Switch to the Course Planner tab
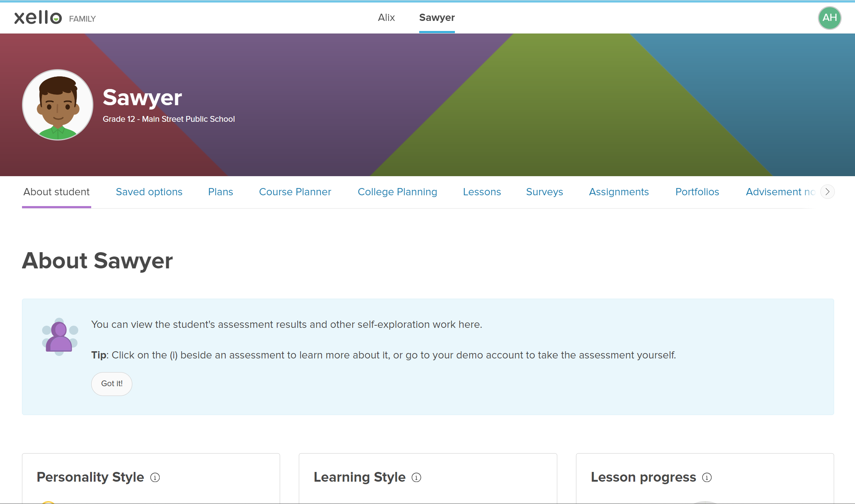This screenshot has width=855, height=504. 295,192
